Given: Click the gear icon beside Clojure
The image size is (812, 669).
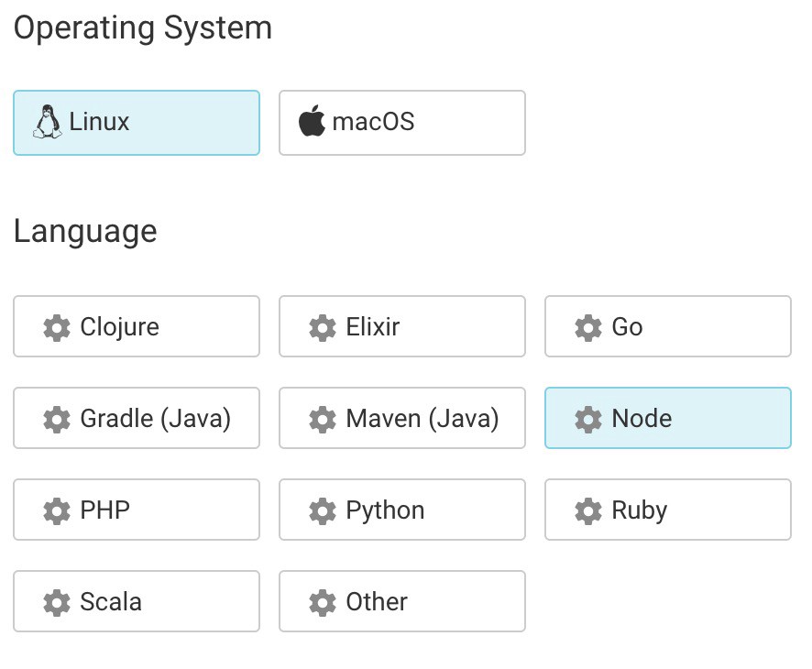Looking at the screenshot, I should [x=57, y=327].
